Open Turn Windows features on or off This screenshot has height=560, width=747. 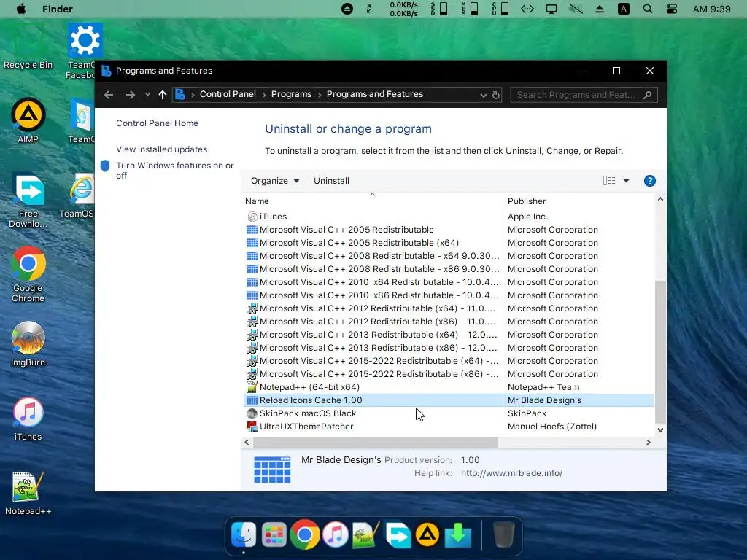click(x=175, y=170)
